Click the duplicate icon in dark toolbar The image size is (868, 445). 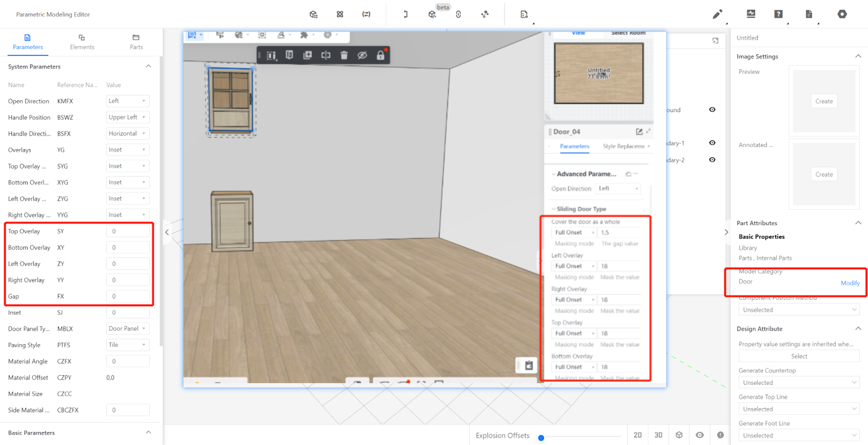pyautogui.click(x=308, y=55)
